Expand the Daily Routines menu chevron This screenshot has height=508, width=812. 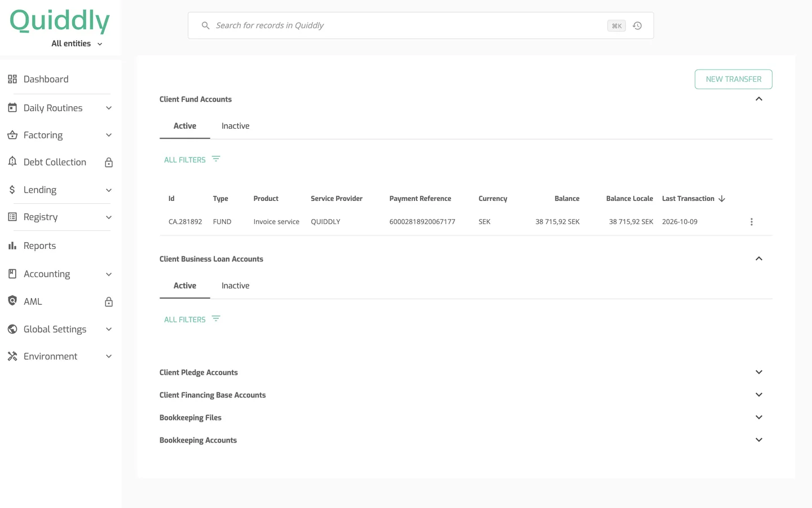coord(109,108)
